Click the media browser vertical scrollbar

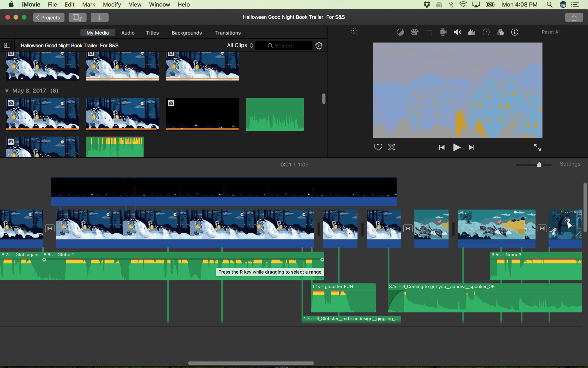pyautogui.click(x=324, y=99)
